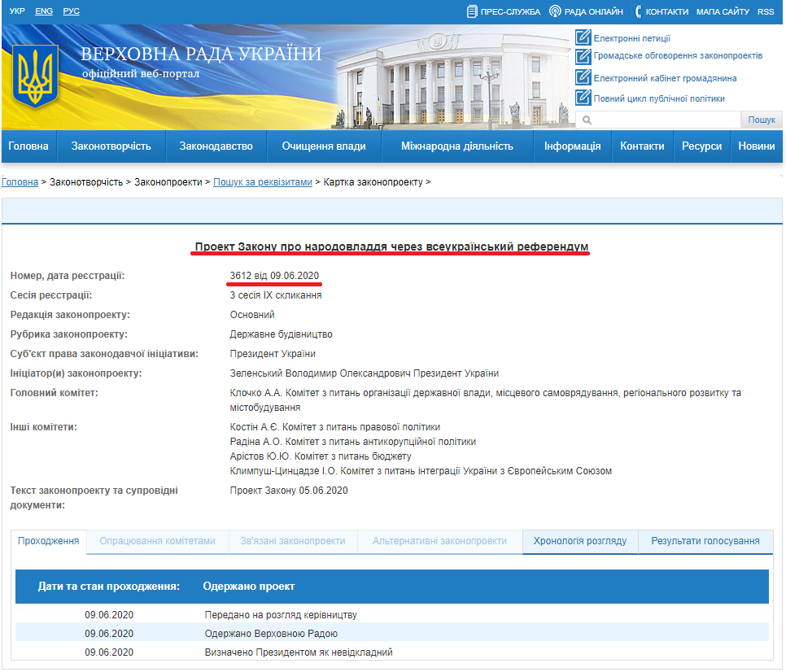786x672 pixels.
Task: Click rubric value Державне будівництво
Action: [x=282, y=334]
